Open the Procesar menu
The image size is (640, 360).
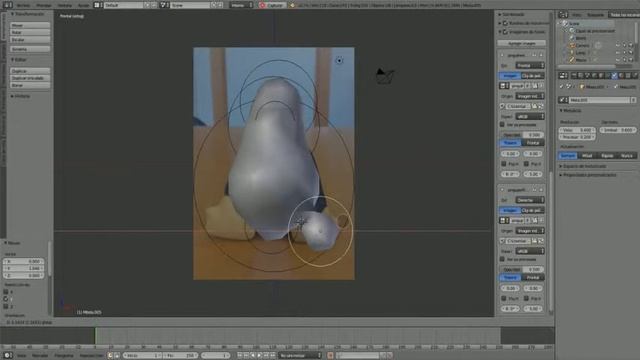[44, 5]
